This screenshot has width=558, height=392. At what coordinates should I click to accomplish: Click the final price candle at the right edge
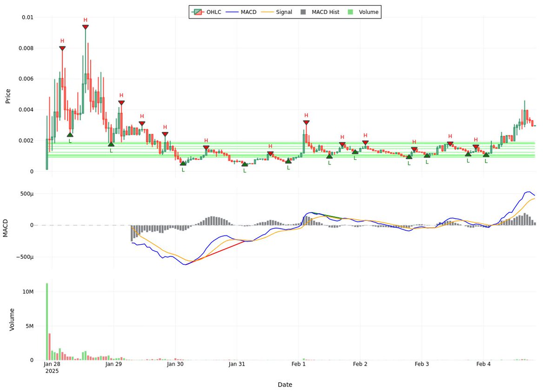(x=535, y=126)
